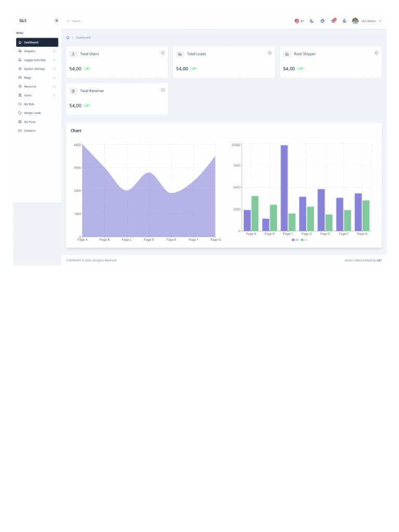Click the info icon on Total Revenue card
This screenshot has width=399, height=532.
[x=163, y=90]
